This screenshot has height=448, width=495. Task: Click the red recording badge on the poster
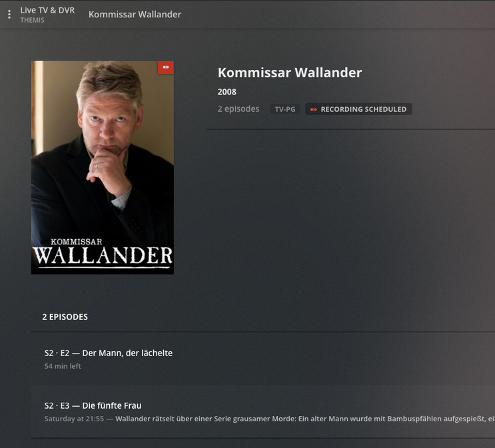(x=166, y=67)
